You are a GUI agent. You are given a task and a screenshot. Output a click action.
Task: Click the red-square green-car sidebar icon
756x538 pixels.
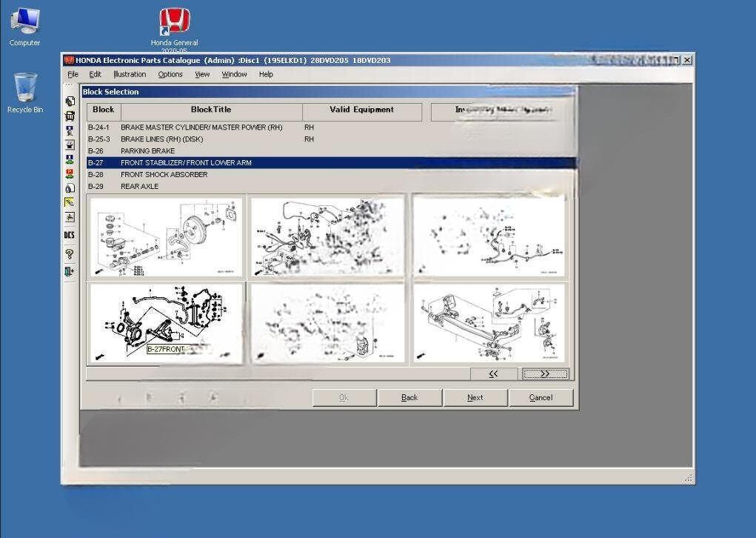click(70, 173)
